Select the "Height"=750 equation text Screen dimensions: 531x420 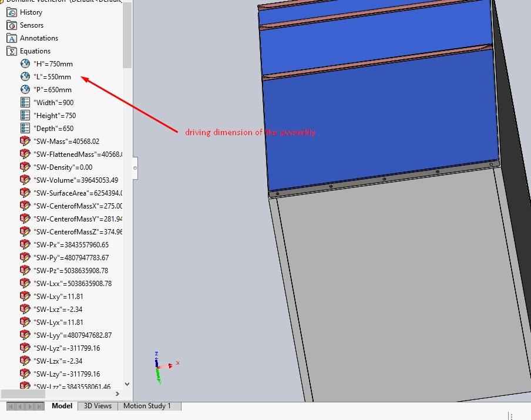pos(55,116)
